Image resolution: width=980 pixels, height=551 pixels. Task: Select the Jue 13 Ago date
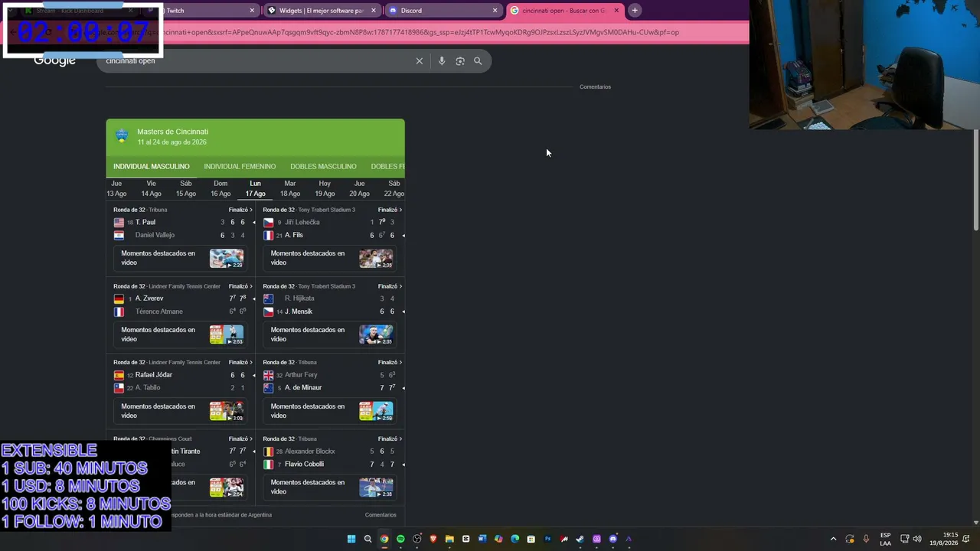click(116, 188)
